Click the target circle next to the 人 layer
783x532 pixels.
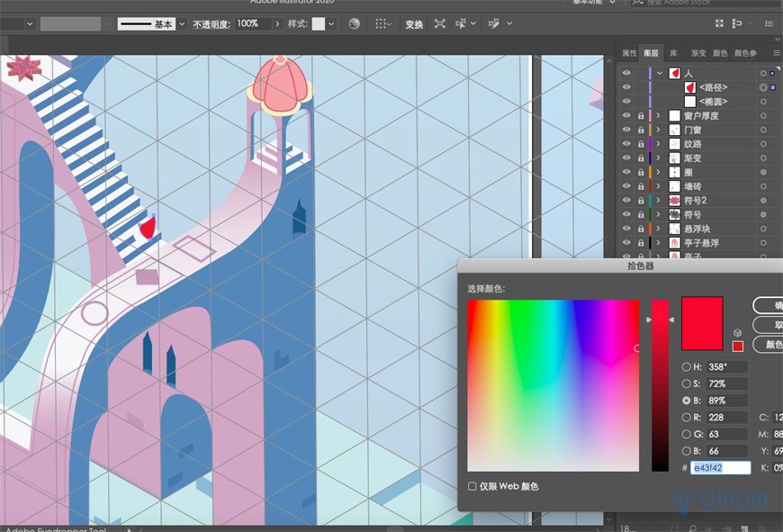(762, 72)
